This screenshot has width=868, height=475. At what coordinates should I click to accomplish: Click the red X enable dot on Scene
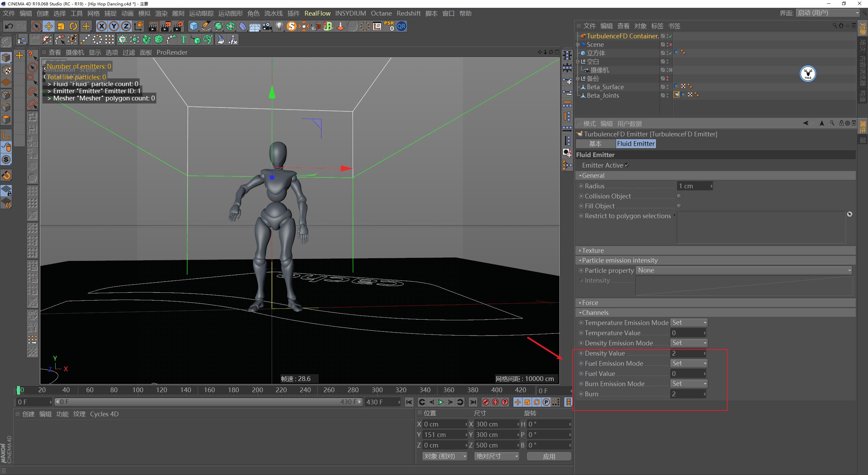click(x=671, y=44)
